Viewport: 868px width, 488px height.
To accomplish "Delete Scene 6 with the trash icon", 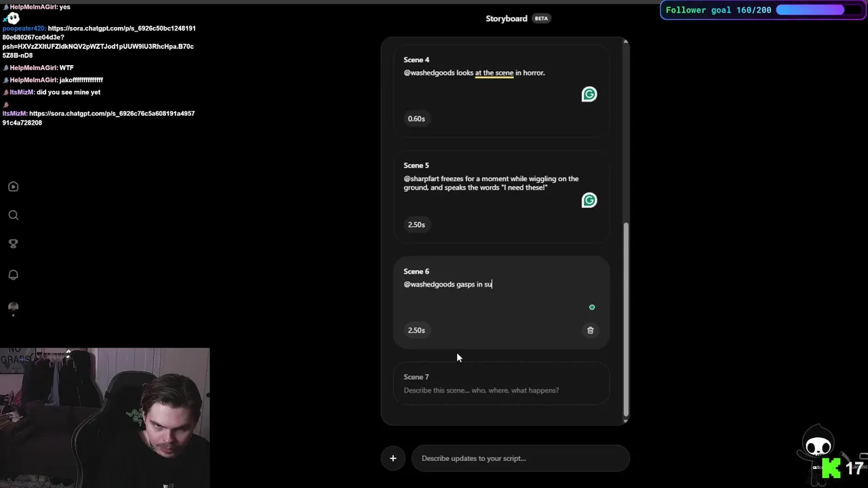I will pyautogui.click(x=590, y=330).
